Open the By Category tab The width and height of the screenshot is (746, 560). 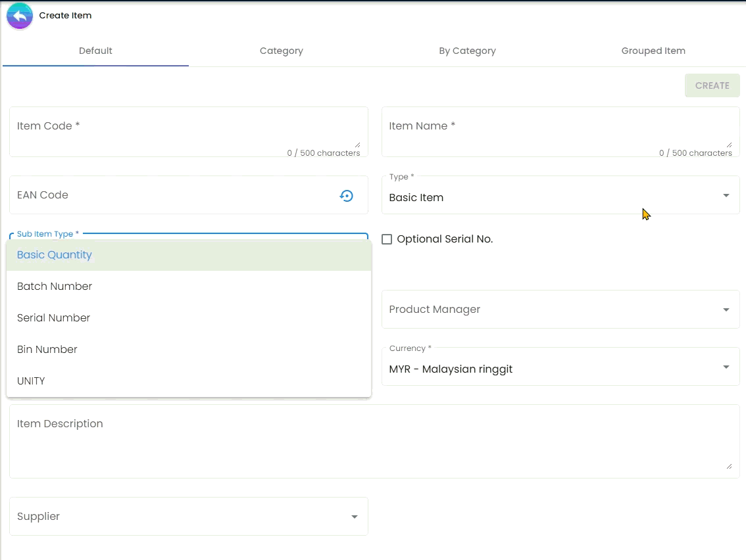(467, 51)
